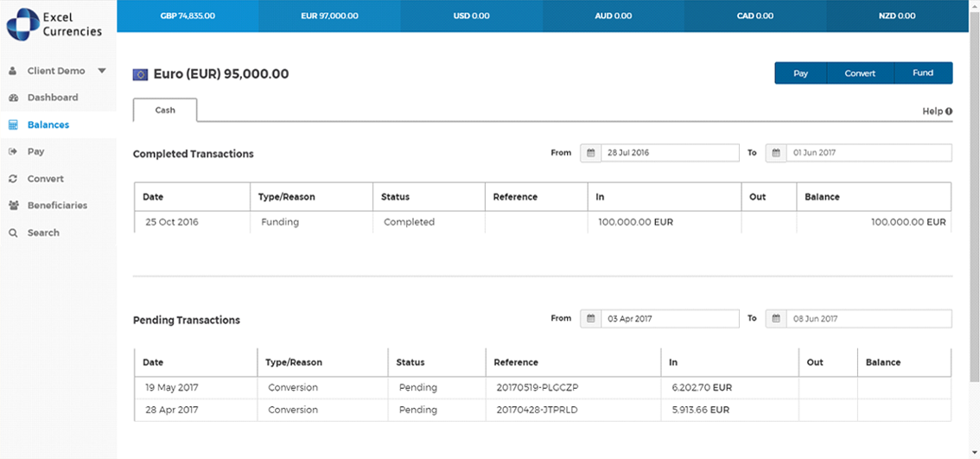Expand the Client Demo dropdown arrow

tap(101, 71)
